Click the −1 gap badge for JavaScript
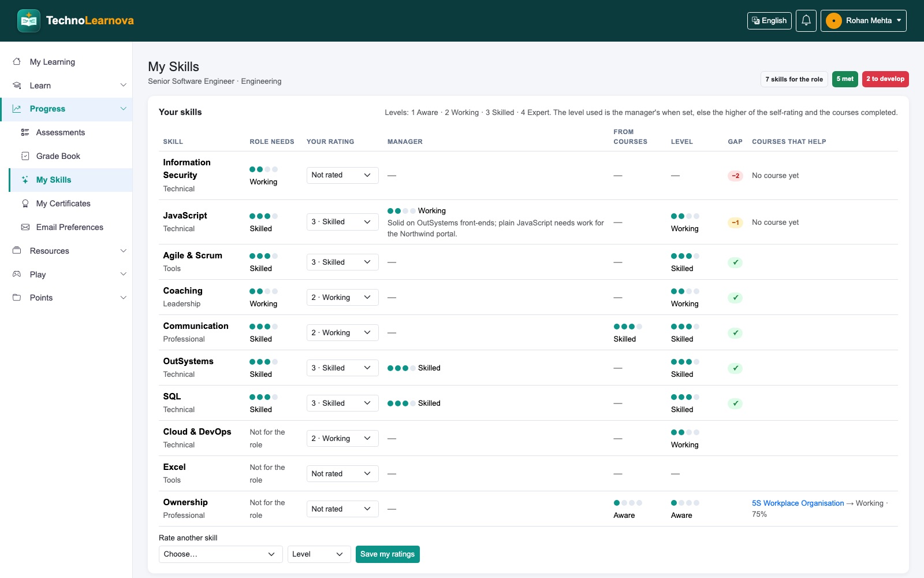This screenshot has width=924, height=578. point(735,223)
